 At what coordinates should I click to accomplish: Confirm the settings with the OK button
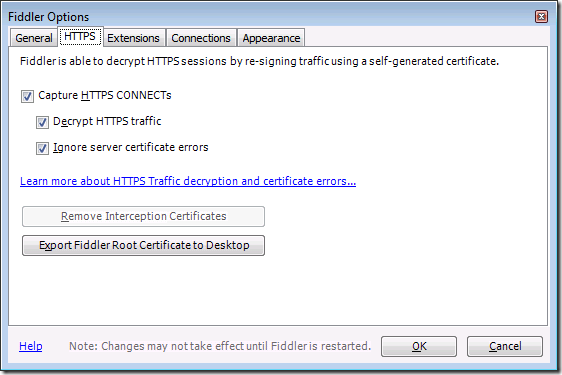point(419,346)
